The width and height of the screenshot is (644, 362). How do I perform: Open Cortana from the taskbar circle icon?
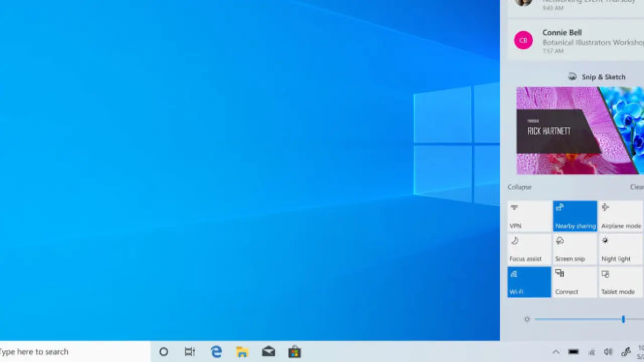(164, 352)
